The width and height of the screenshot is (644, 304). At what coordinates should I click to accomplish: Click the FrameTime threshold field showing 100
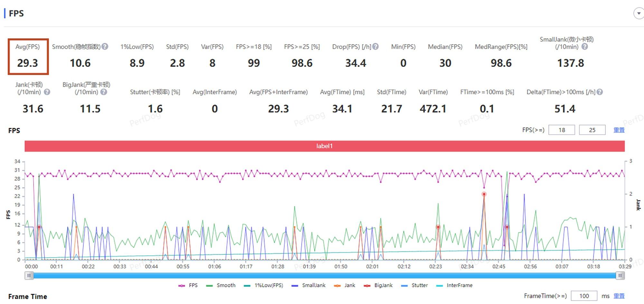point(584,296)
